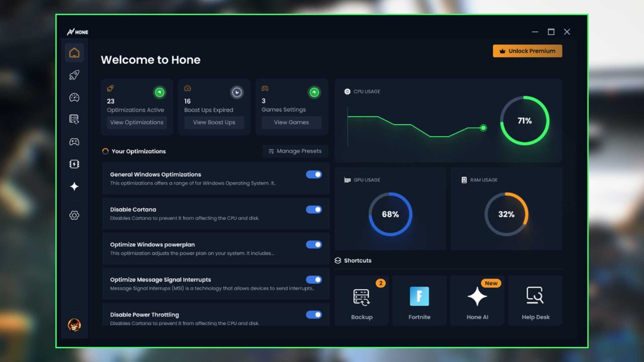
Task: Click the CPU usage graph endpoint
Action: pos(483,128)
